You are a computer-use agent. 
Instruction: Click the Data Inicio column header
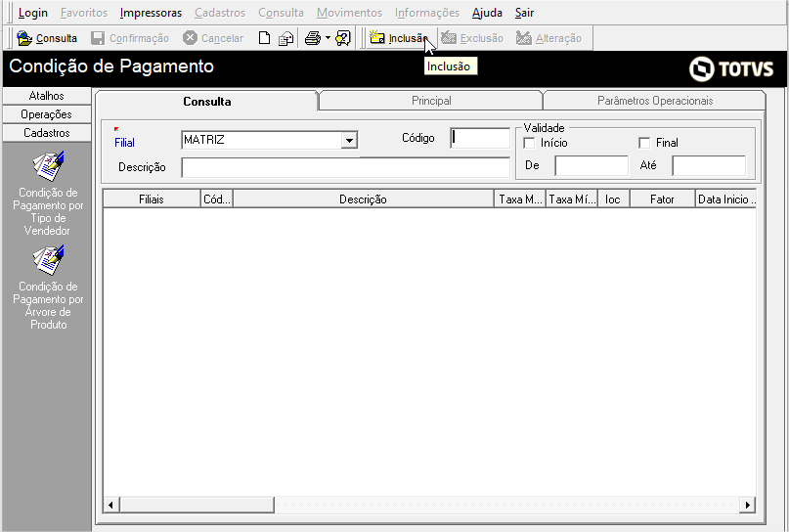click(726, 199)
